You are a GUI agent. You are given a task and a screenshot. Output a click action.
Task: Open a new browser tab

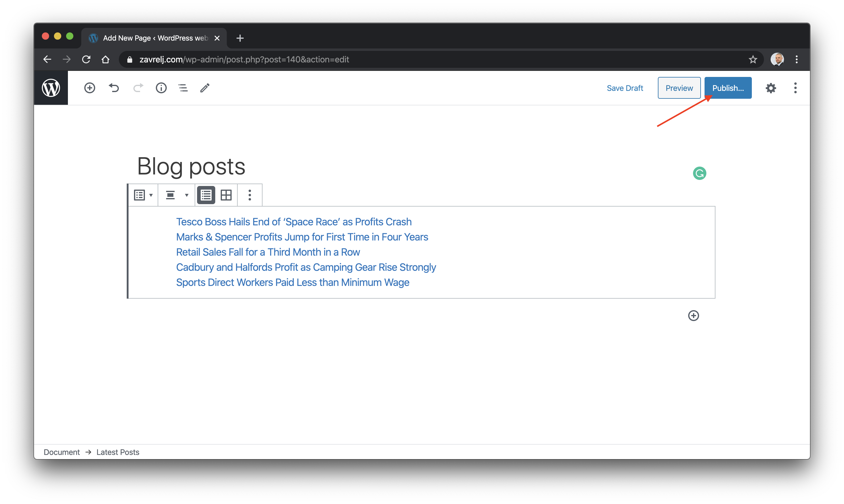coord(240,38)
